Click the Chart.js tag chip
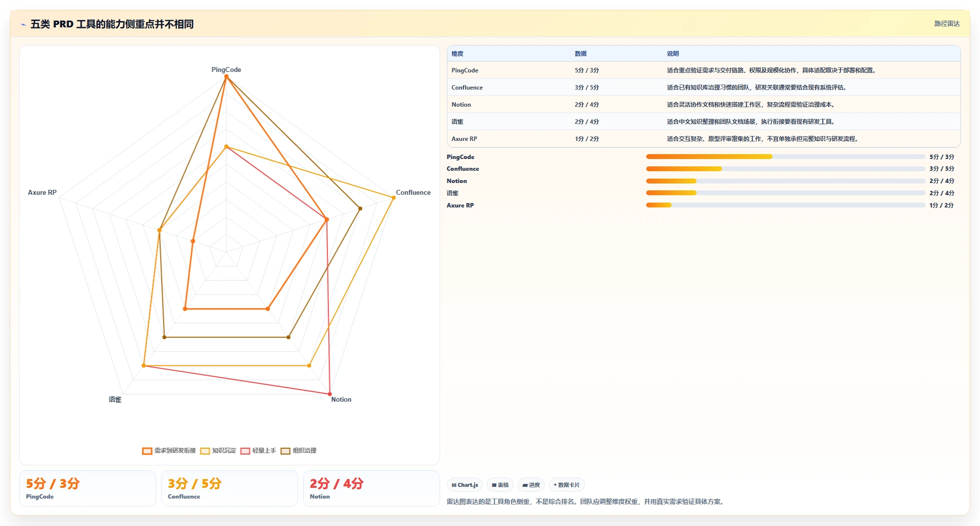The height and width of the screenshot is (526, 980). [465, 485]
